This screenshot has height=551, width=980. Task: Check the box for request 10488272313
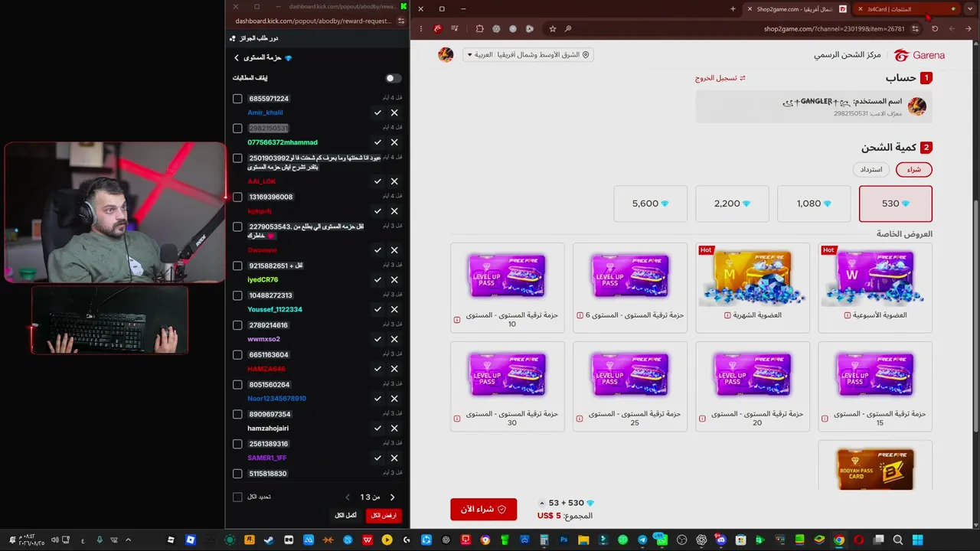[237, 295]
